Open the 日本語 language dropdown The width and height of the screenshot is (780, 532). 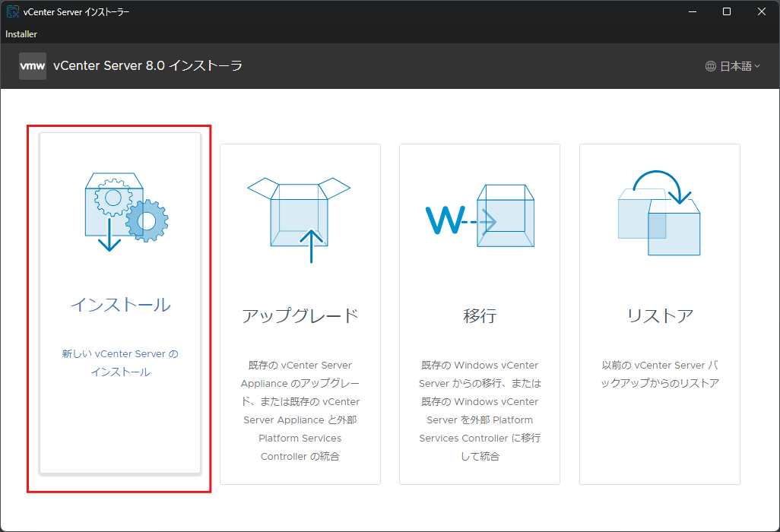click(733, 66)
